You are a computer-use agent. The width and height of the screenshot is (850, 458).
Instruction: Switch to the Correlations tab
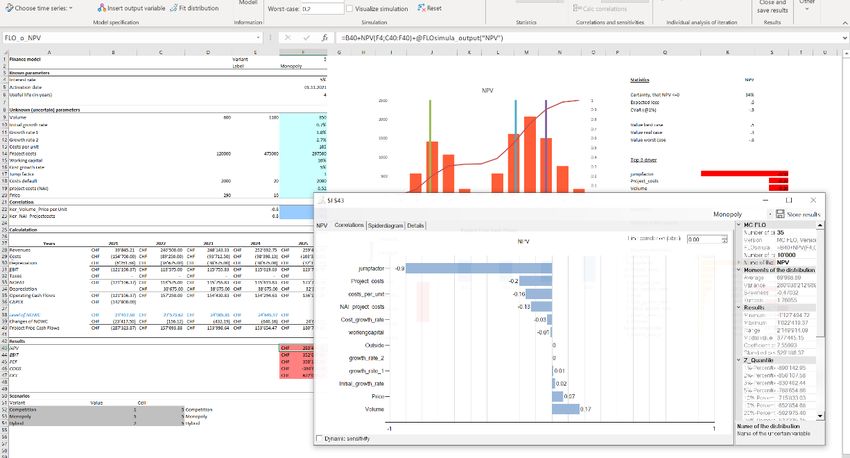pos(349,225)
